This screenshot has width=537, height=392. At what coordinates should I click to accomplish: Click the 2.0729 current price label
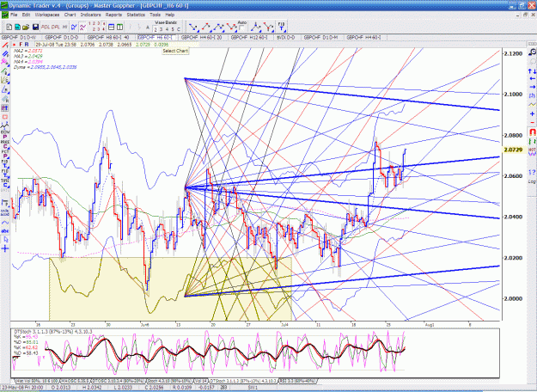click(514, 150)
